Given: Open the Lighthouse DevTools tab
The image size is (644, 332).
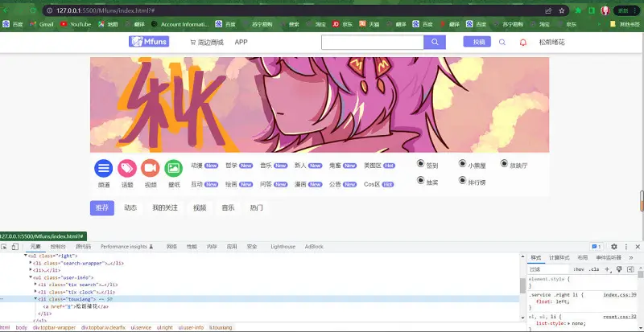Looking at the screenshot, I should coord(283,247).
